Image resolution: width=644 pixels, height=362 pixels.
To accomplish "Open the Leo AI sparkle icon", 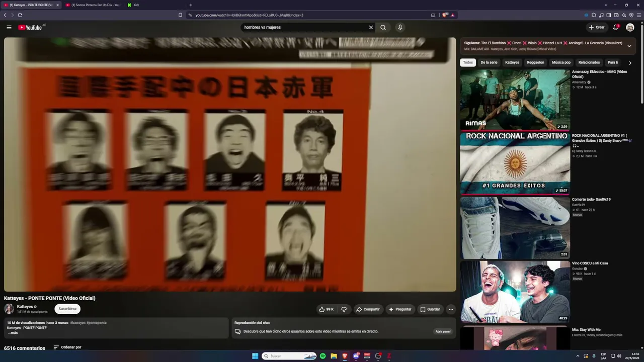I will pos(624,15).
